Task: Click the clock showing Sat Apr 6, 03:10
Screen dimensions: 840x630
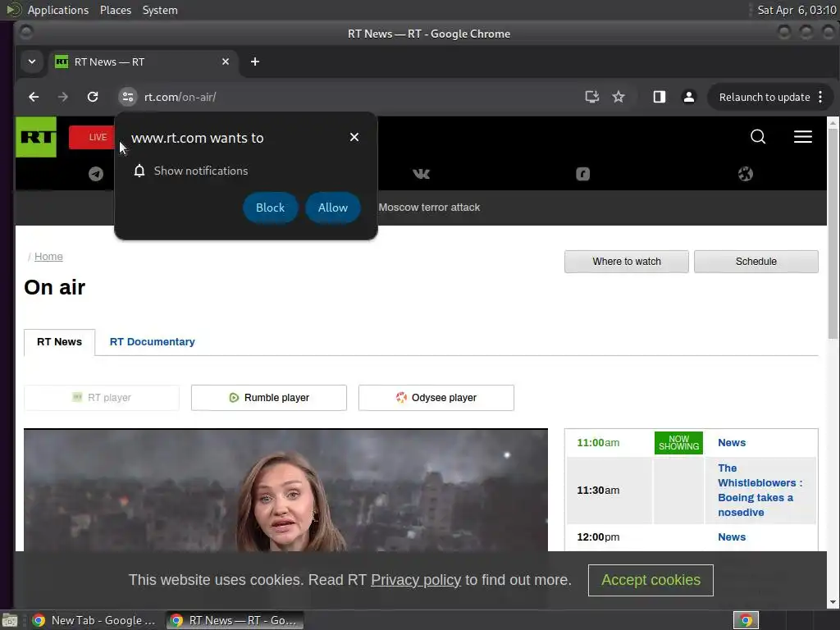Action: pyautogui.click(x=797, y=10)
